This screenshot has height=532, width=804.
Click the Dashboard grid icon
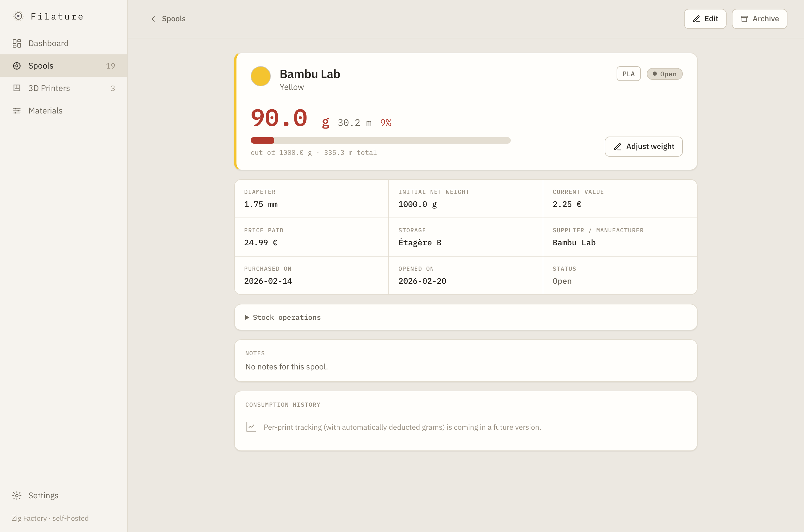[17, 43]
